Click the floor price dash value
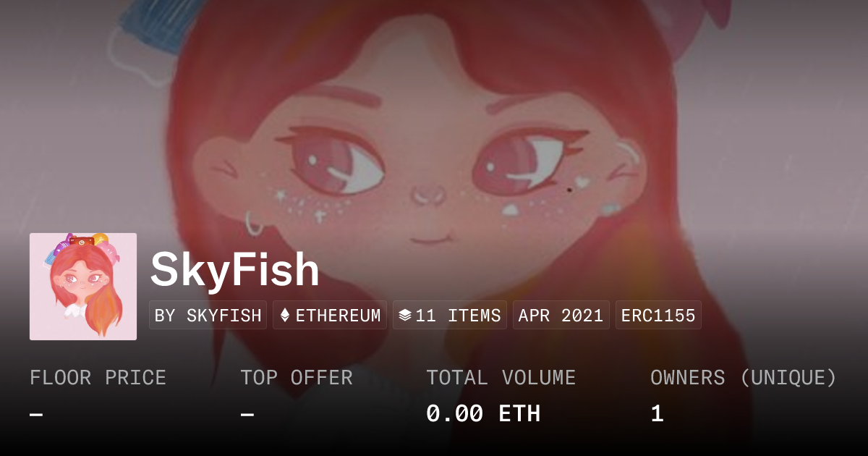The width and height of the screenshot is (868, 456). [36, 415]
